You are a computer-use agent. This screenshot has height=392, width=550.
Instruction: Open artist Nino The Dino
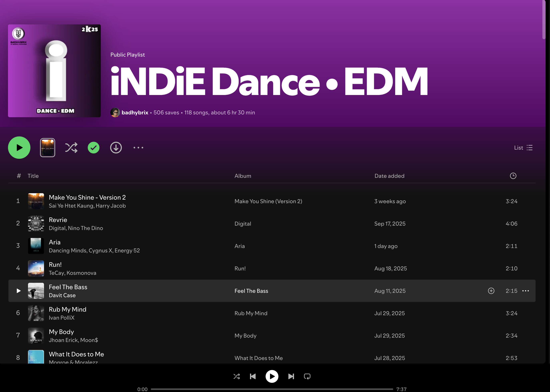point(85,228)
